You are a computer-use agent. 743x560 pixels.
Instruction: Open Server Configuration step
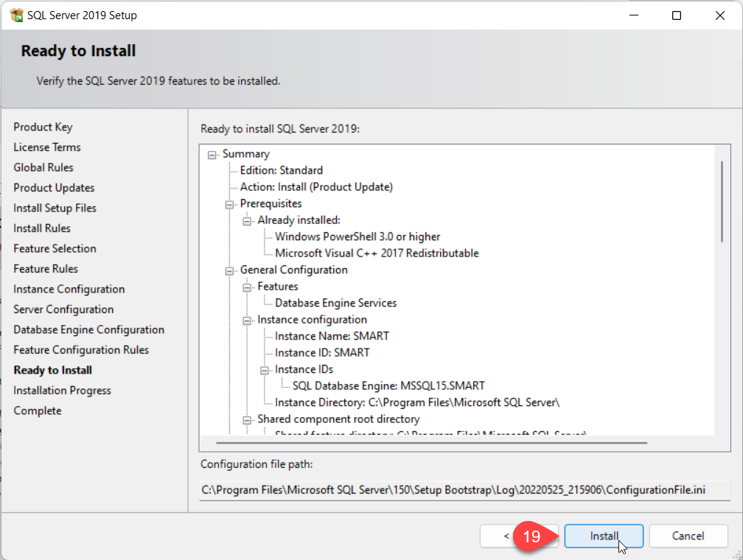63,310
